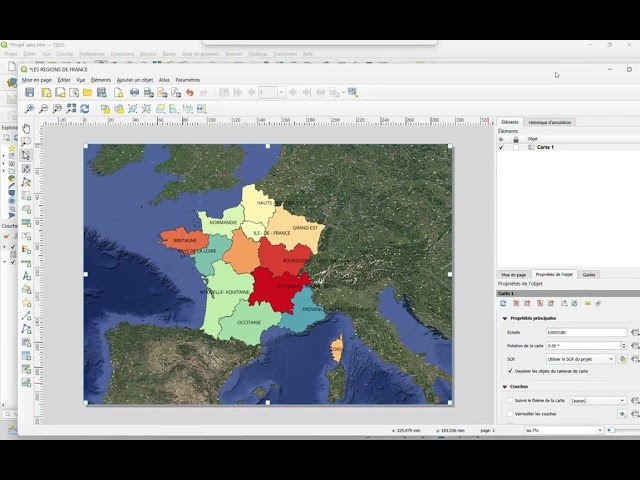This screenshot has width=640, height=480.
Task: Click the Zoom In magnifier icon
Action: [x=29, y=109]
